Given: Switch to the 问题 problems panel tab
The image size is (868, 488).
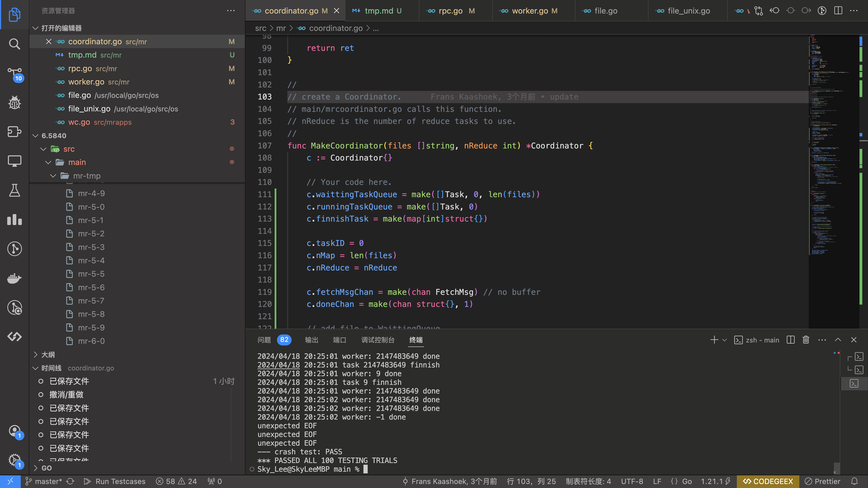Looking at the screenshot, I should (264, 340).
